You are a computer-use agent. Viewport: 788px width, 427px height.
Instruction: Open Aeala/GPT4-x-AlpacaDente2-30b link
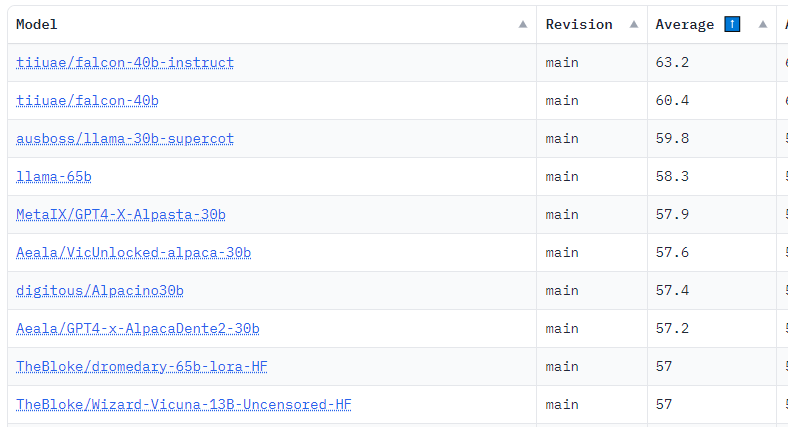point(138,329)
